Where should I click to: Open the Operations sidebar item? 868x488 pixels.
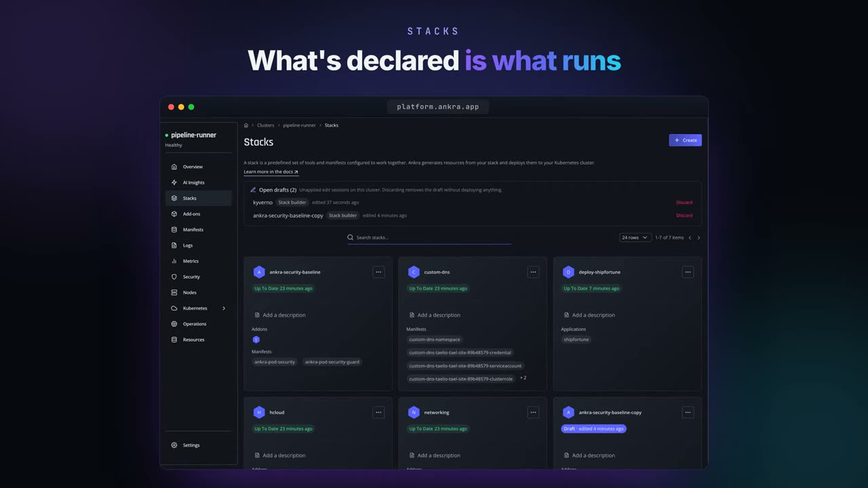(198, 324)
